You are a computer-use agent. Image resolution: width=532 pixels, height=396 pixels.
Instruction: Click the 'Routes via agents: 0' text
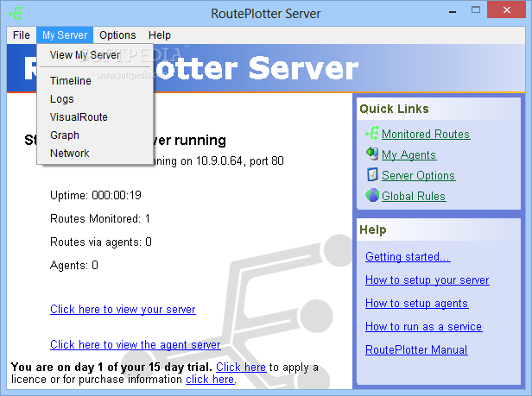pyautogui.click(x=101, y=242)
